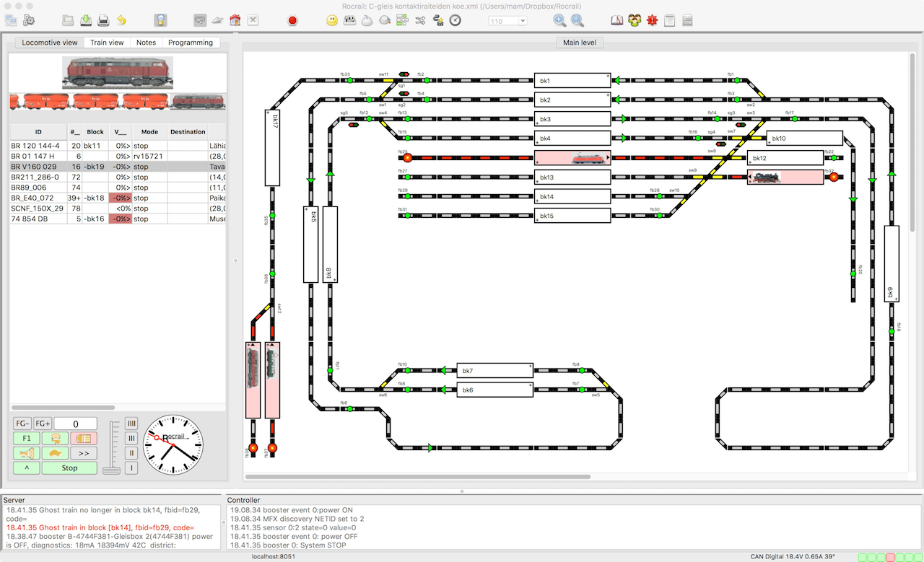Click the vertical speed slider handle
924x562 pixels.
click(111, 470)
